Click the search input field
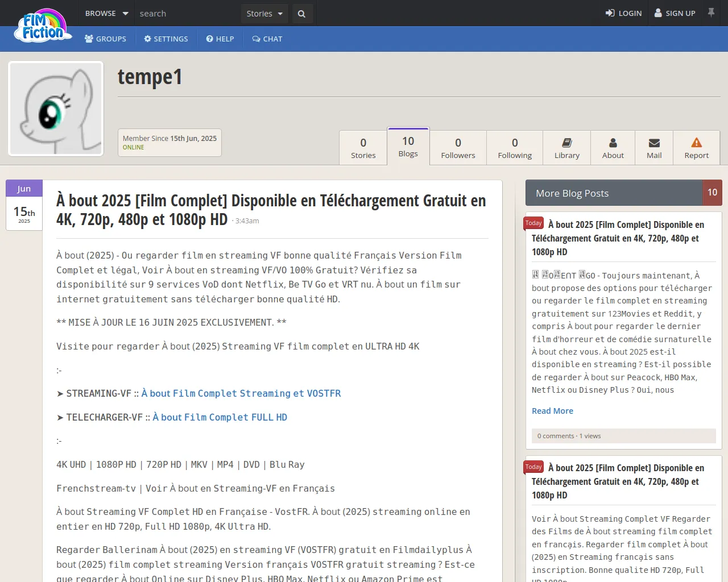728x582 pixels. (188, 14)
